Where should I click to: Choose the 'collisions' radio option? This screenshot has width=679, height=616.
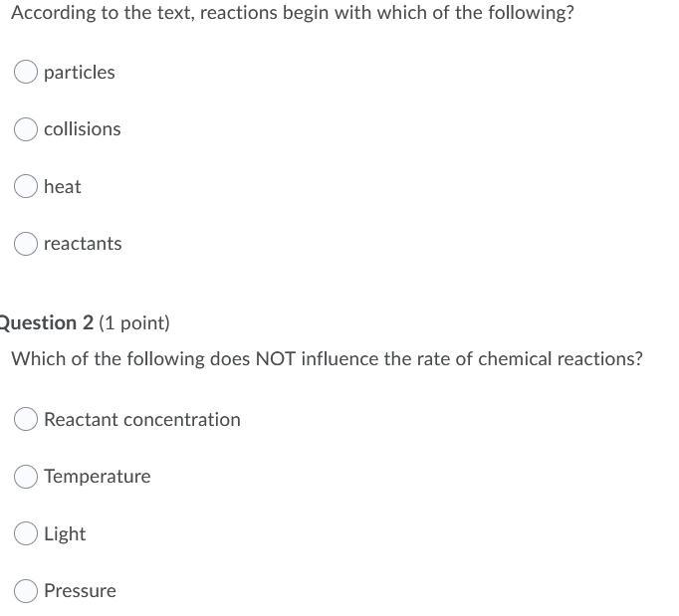[26, 129]
